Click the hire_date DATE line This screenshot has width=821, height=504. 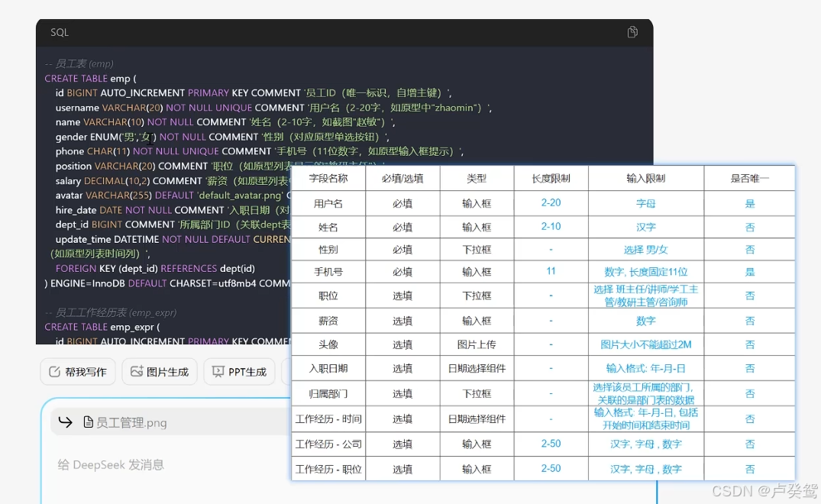click(x=173, y=210)
